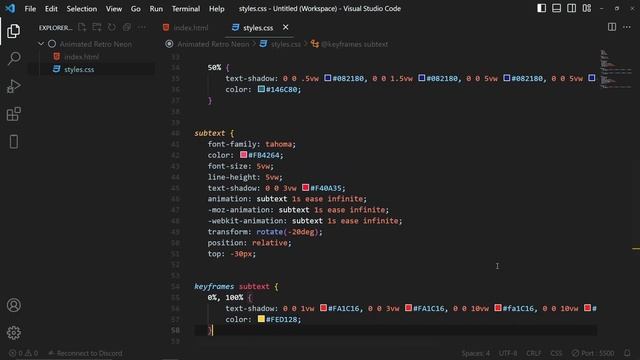Open the Help menu
Screen dimensions: 640x360
click(217, 9)
